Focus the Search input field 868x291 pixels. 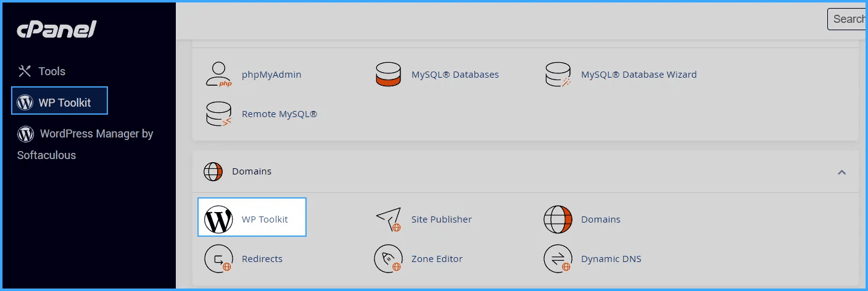847,19
